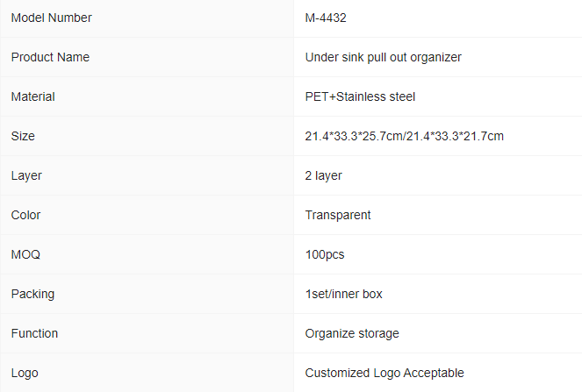Select the 1set/inner box value
Image resolution: width=582 pixels, height=392 pixels.
[x=344, y=294]
